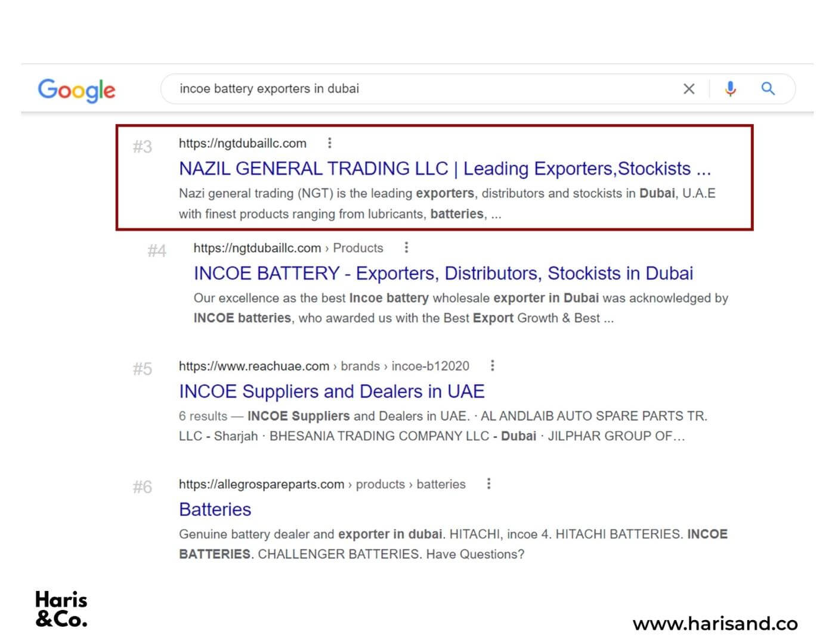Open INCOE BATTERY Exporters, Distributors result link
Image resolution: width=835 pixels, height=644 pixels.
[x=443, y=273]
